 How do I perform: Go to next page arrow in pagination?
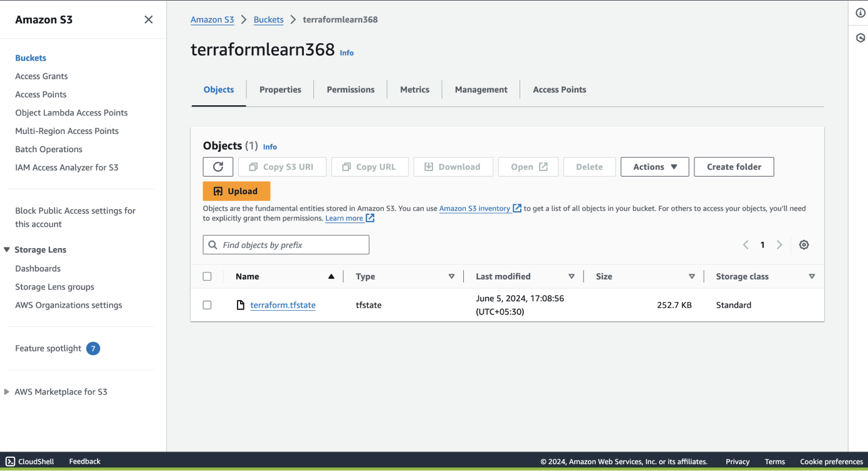pyautogui.click(x=780, y=245)
